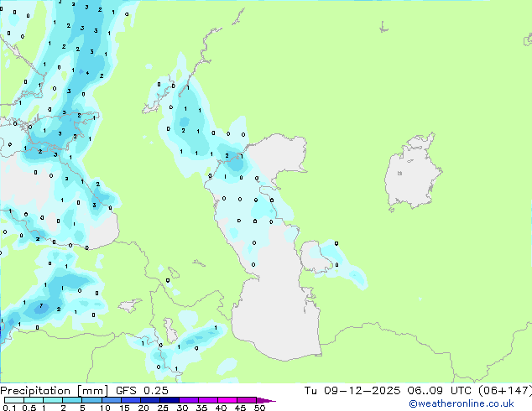Screen dimensions: 532x411
Task: Click the 'GFS 0.25' model label
Action: (x=142, y=391)
